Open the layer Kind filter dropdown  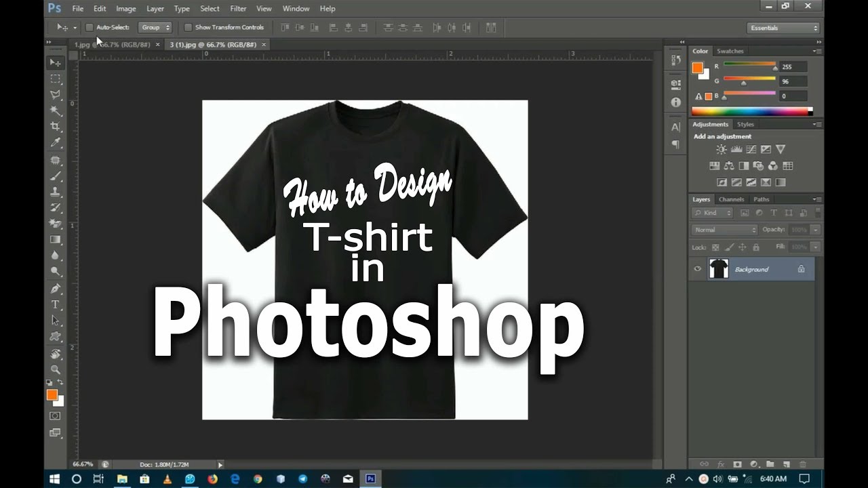tap(713, 213)
